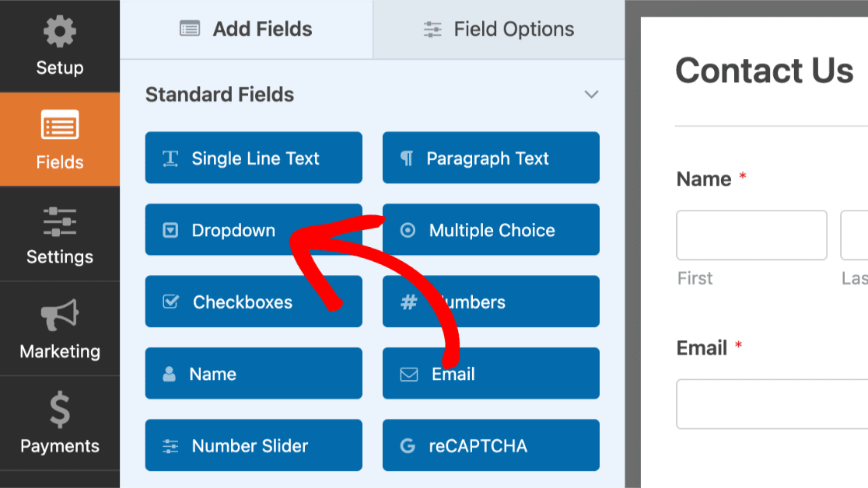Click the Dropdown field caret icon
Viewport: 868px width, 488px height.
[x=172, y=229]
